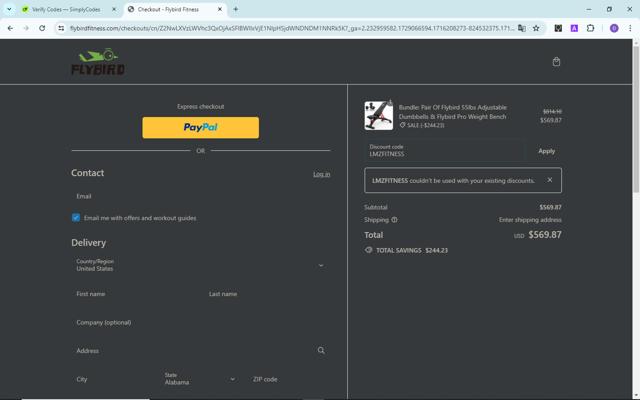Click the First name field
640x400 pixels.
(134, 294)
